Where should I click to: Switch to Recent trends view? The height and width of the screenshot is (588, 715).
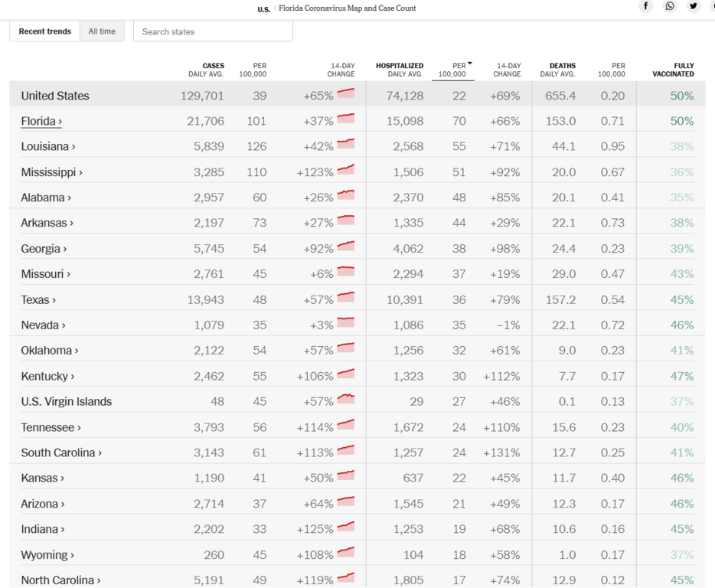45,31
